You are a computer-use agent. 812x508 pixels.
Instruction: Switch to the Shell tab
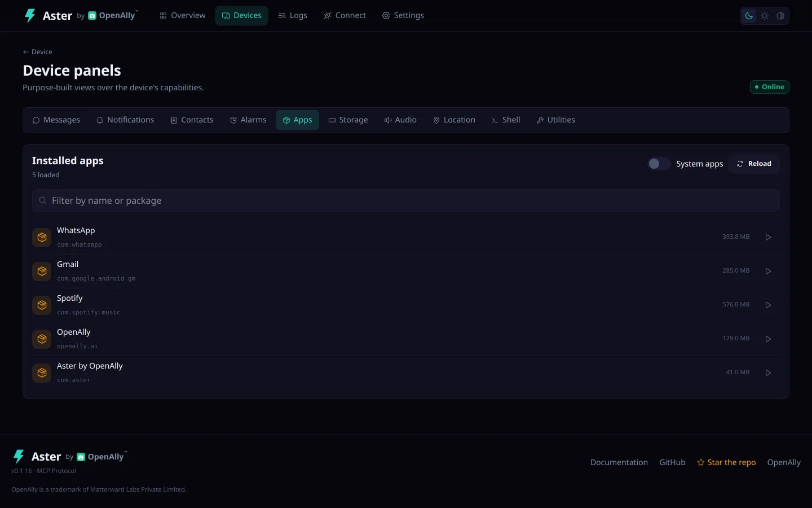click(x=506, y=120)
